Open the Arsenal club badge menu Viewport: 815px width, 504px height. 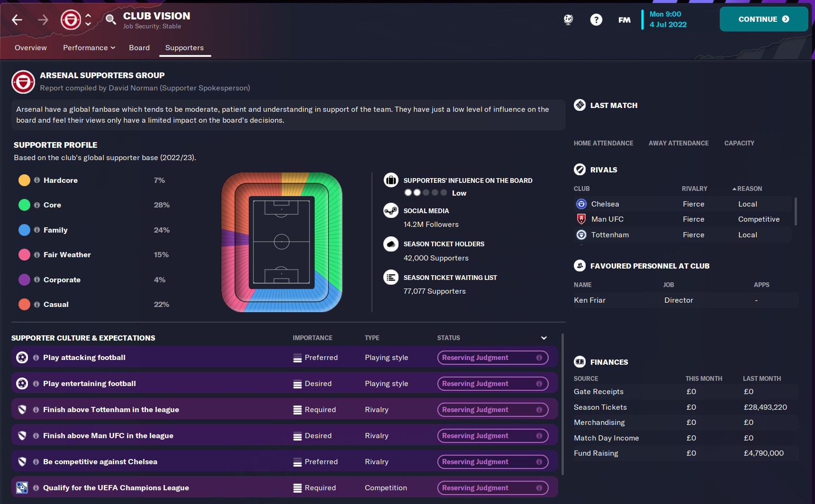pos(71,19)
